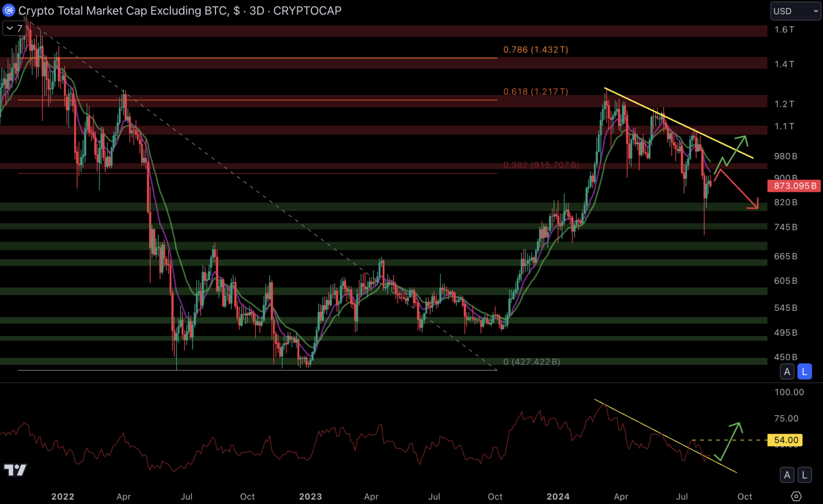Select the yellow descending trendline on the price chart
This screenshot has height=504, width=823.
(x=677, y=123)
